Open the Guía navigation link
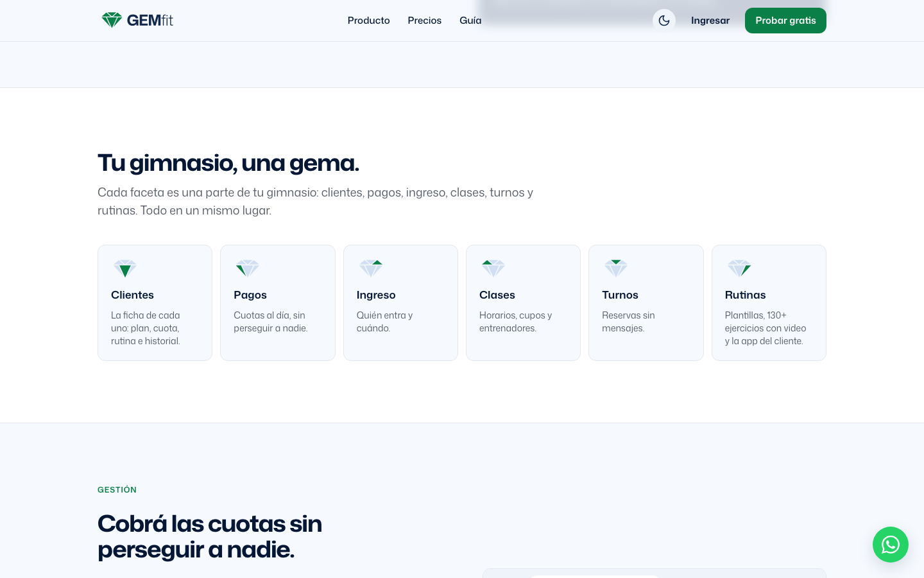Viewport: 924px width, 578px height. point(470,21)
